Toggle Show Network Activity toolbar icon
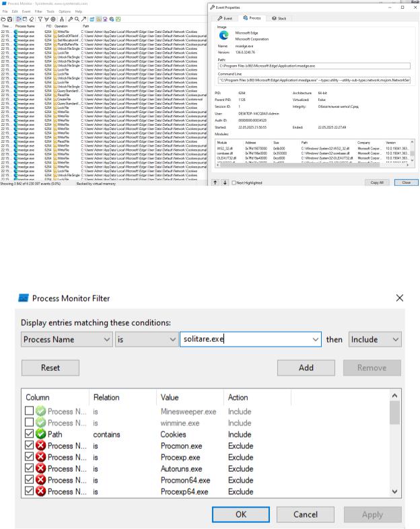This screenshot has height=529, width=420. pyautogui.click(x=105, y=20)
